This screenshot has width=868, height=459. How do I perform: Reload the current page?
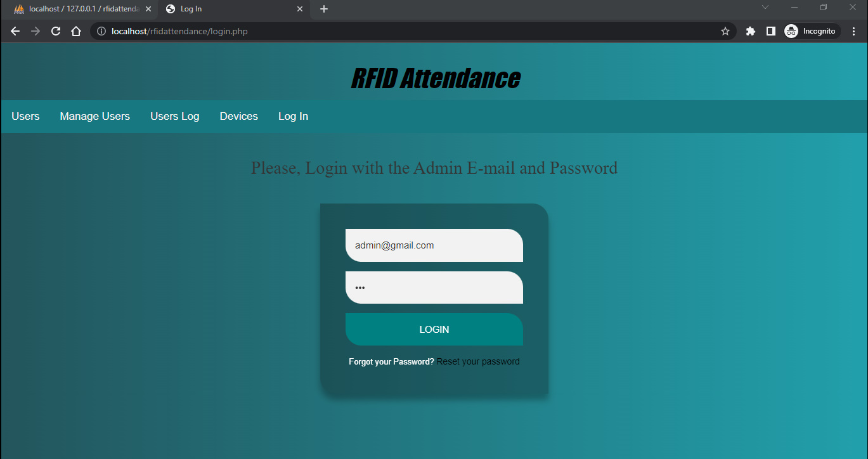[56, 31]
